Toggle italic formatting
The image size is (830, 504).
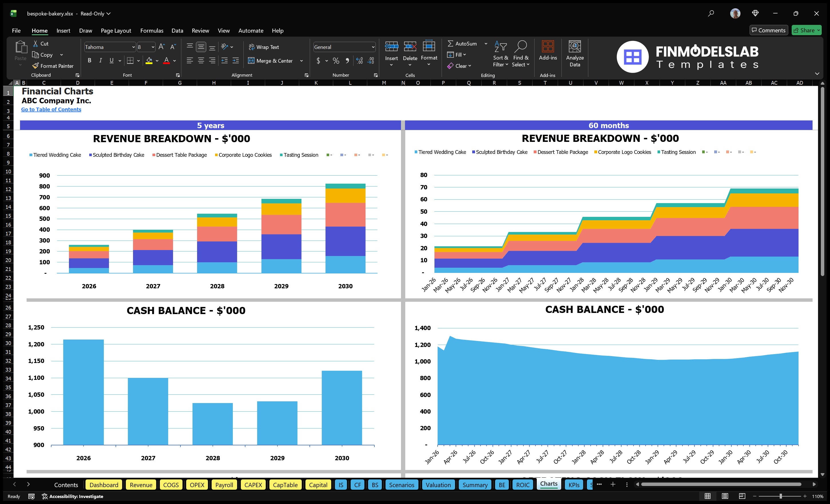(100, 60)
